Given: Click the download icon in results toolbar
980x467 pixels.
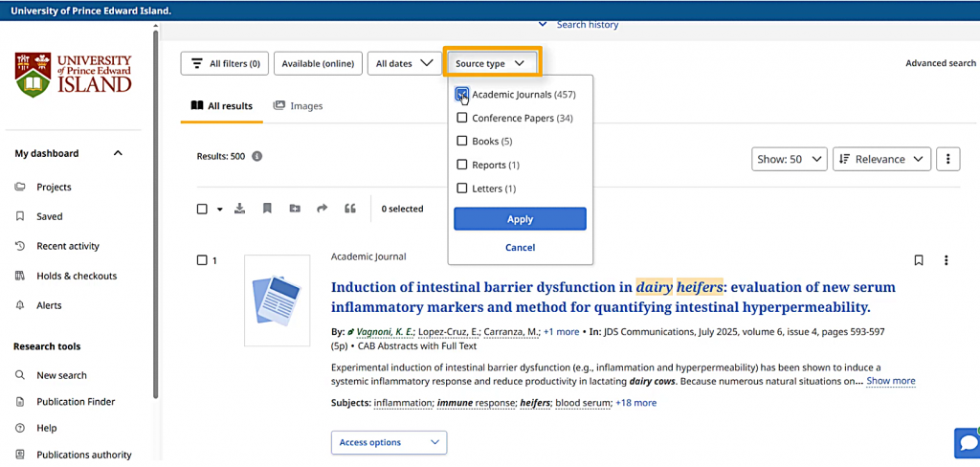Looking at the screenshot, I should pyautogui.click(x=240, y=209).
